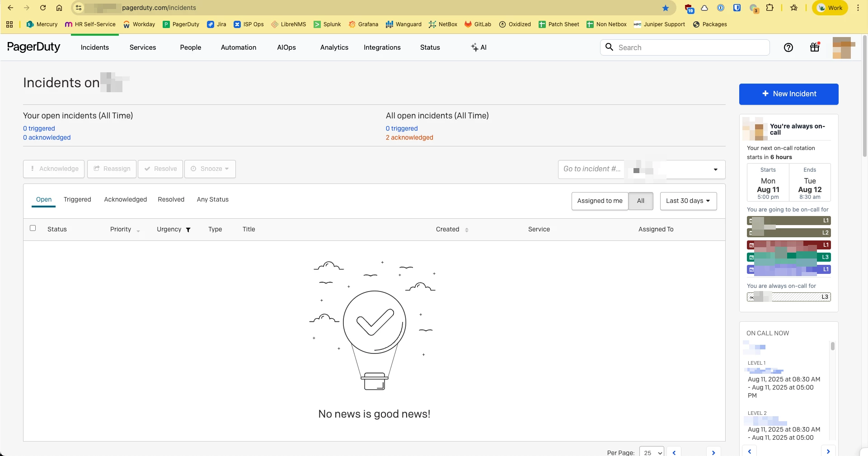Open the Analytics nav menu
This screenshot has height=456, width=868.
[334, 47]
